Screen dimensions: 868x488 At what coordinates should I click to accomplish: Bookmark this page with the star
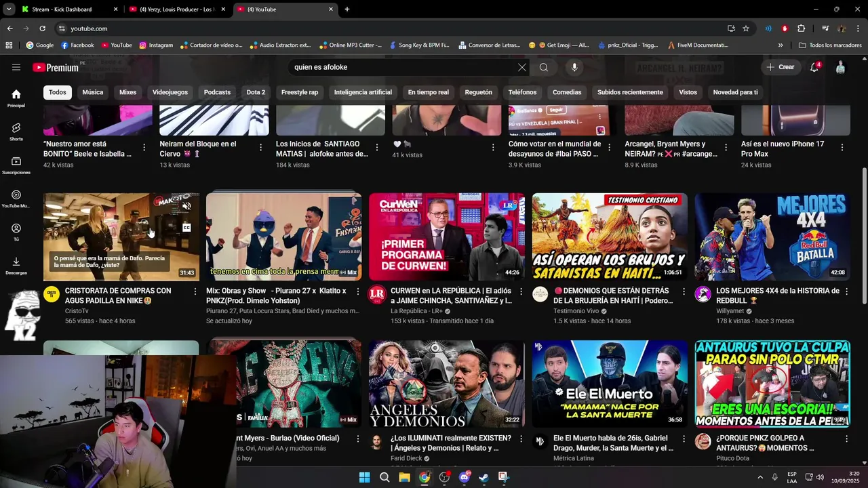[746, 28]
